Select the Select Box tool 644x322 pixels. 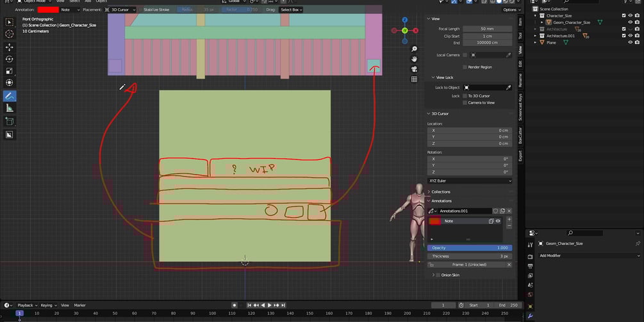click(10, 22)
